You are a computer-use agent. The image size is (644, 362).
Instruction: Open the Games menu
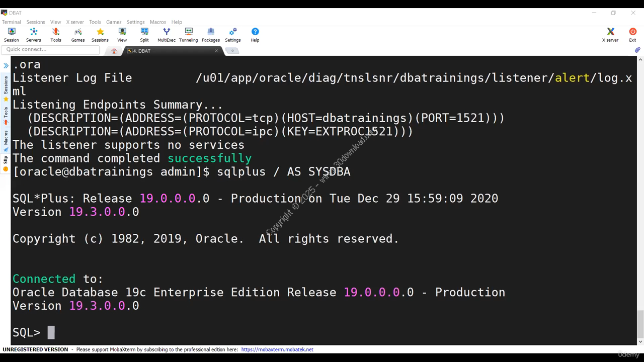[114, 22]
